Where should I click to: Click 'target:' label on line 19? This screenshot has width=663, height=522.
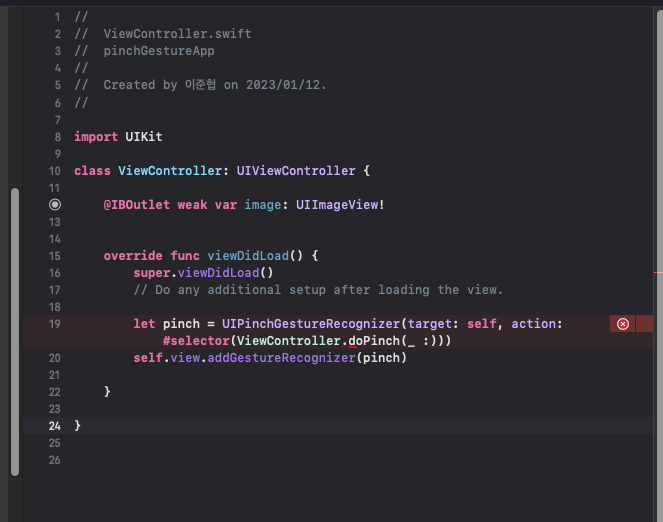tap(433, 324)
